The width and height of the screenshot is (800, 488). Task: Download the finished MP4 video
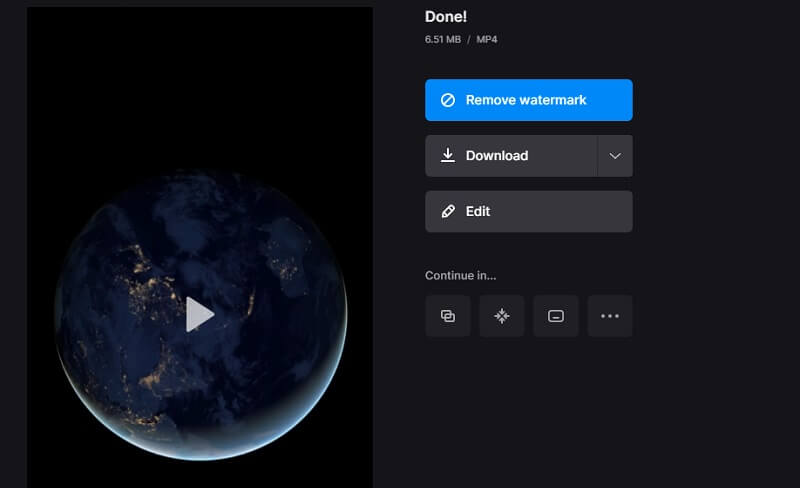click(511, 156)
